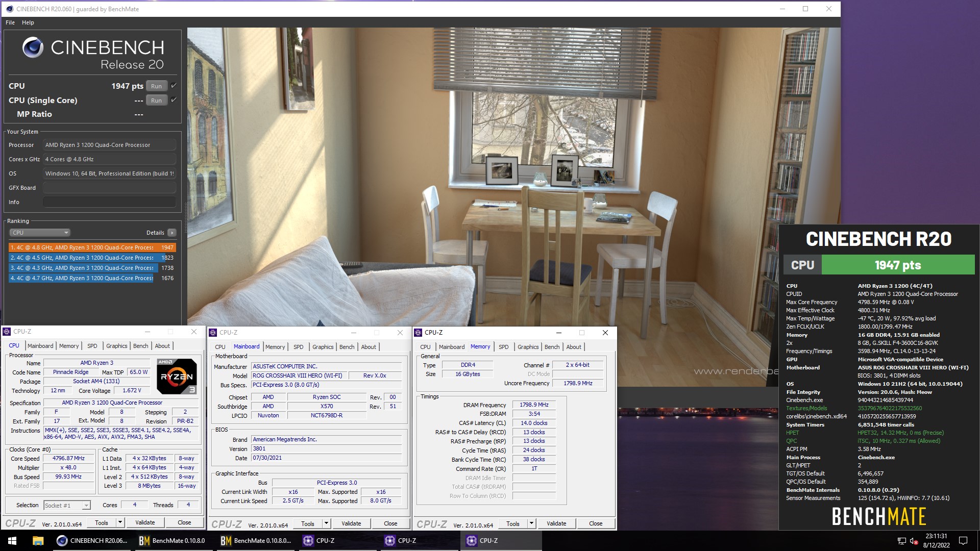
Task: Click the 1947 pts BenchMate score bar
Action: coord(898,265)
